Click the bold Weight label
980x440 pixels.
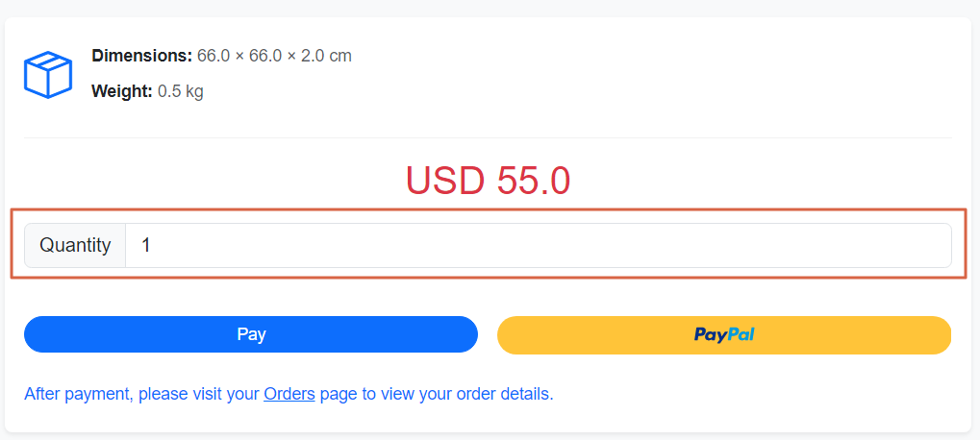pos(121,91)
